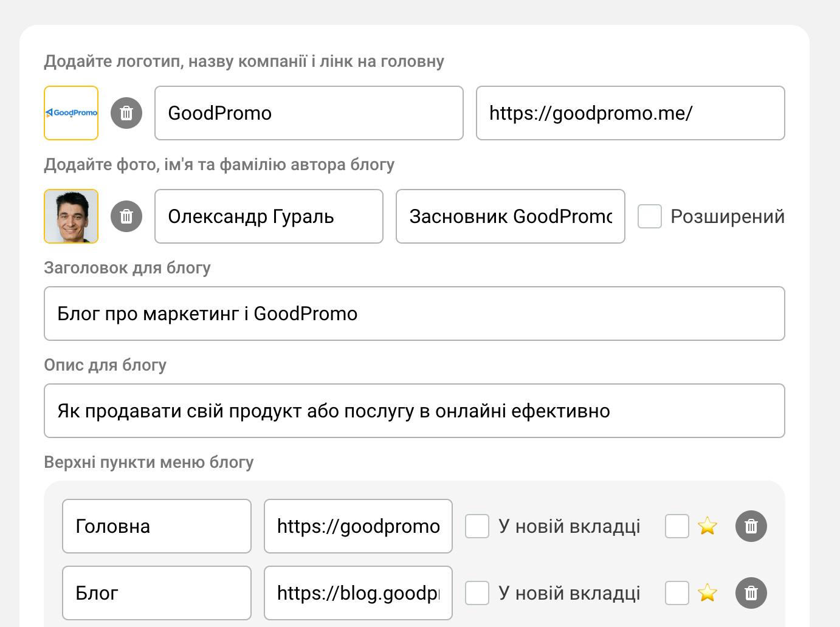
Task: Click the star icon in Блог row
Action: (x=707, y=593)
